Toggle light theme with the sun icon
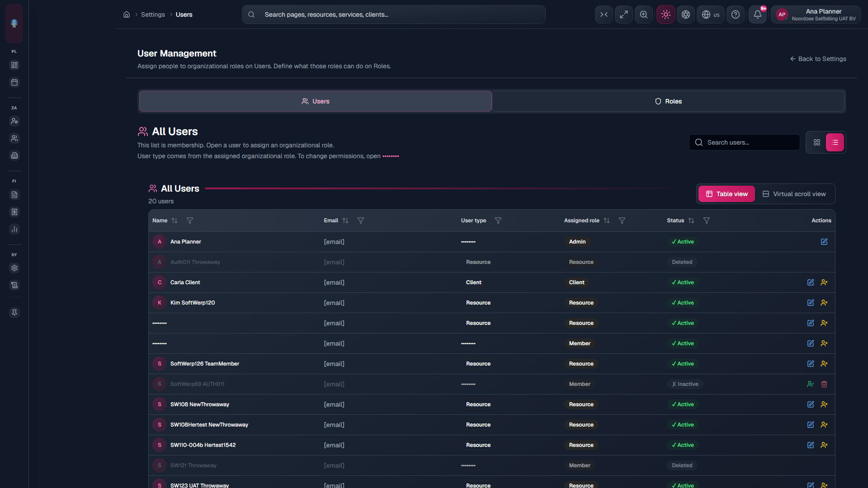Viewport: 868px width, 488px height. (665, 14)
